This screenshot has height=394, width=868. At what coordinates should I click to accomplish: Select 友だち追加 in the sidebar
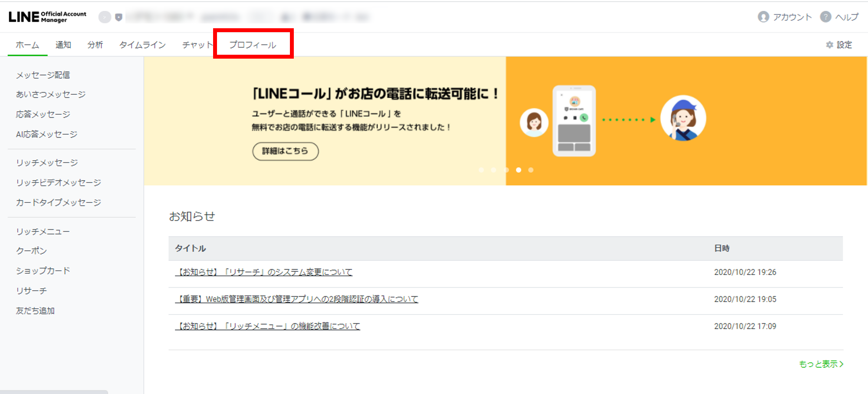coord(35,311)
